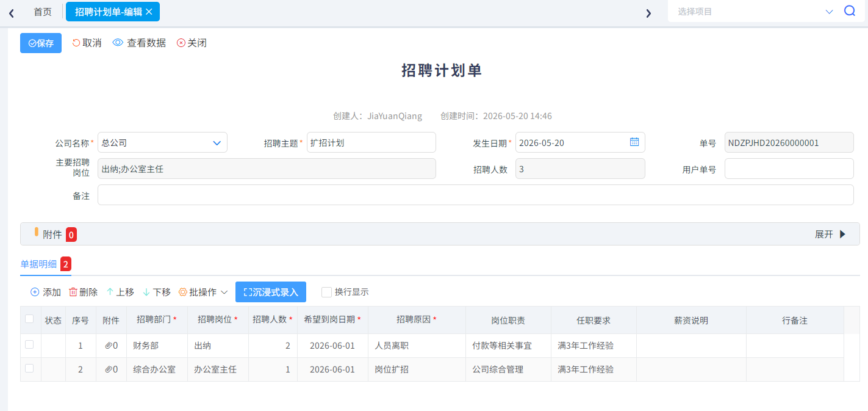Click 2026-06-01 in the 出纳 row

point(332,346)
